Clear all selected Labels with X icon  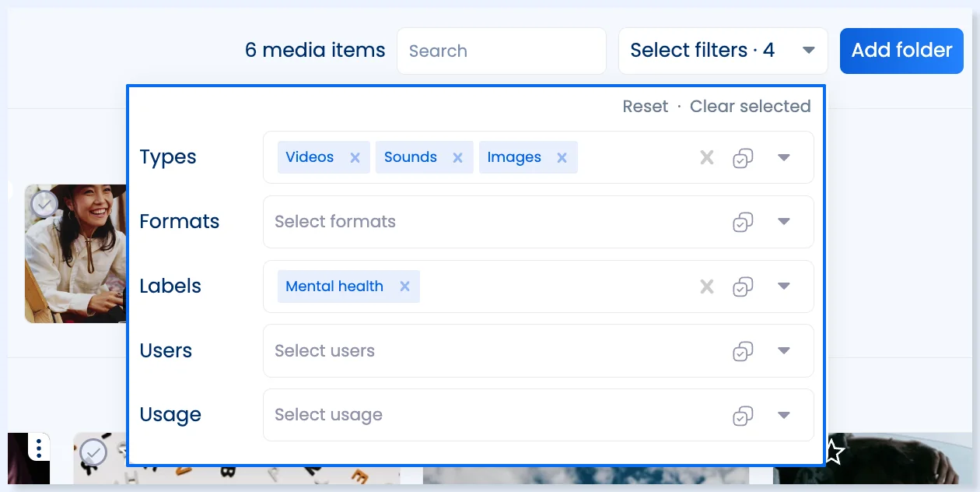(x=706, y=286)
